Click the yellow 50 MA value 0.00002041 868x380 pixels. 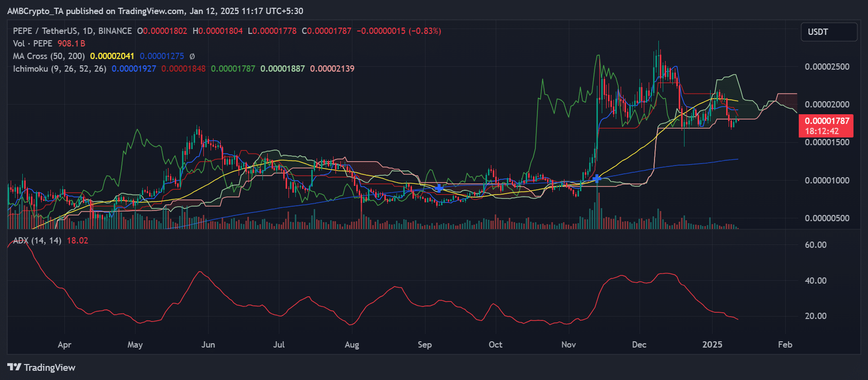112,56
